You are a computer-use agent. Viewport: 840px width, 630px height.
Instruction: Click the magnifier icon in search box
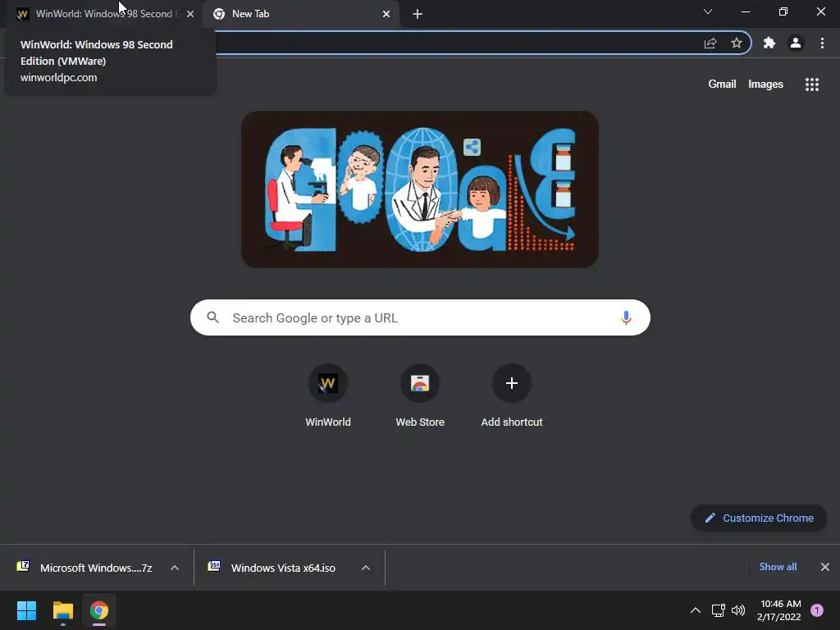click(x=212, y=317)
